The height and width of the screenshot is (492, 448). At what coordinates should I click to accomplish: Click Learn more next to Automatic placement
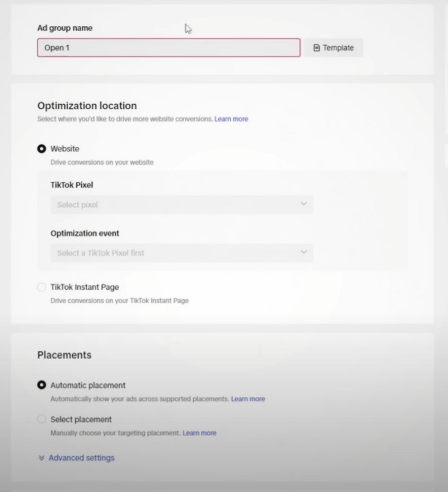248,399
